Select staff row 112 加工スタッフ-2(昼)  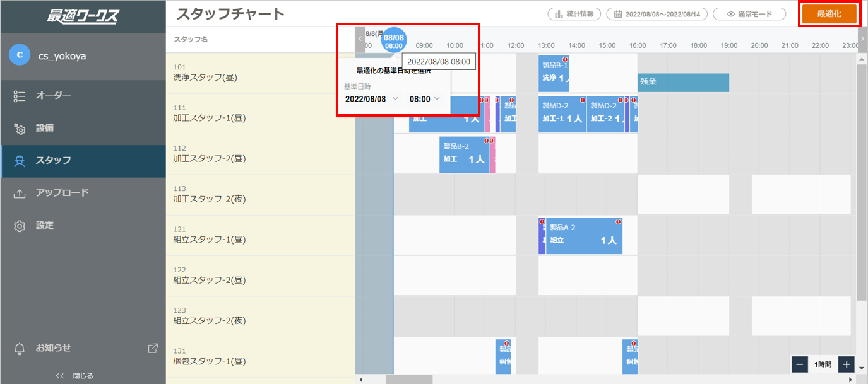(261, 154)
